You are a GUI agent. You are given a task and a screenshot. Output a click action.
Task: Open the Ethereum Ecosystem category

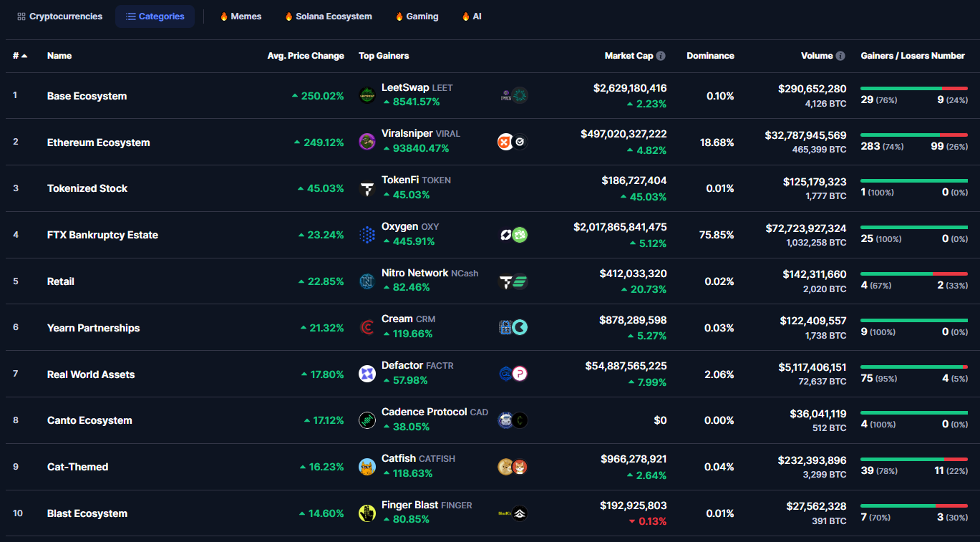(99, 142)
